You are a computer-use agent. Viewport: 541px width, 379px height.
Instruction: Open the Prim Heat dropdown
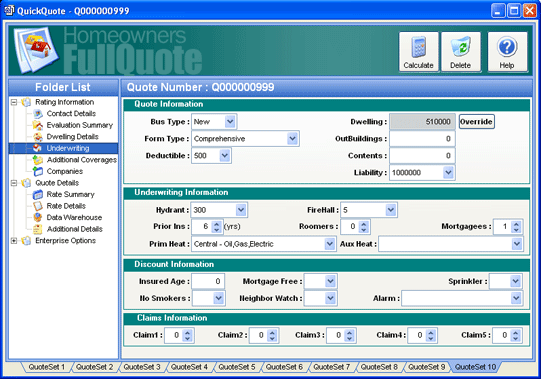(x=329, y=244)
